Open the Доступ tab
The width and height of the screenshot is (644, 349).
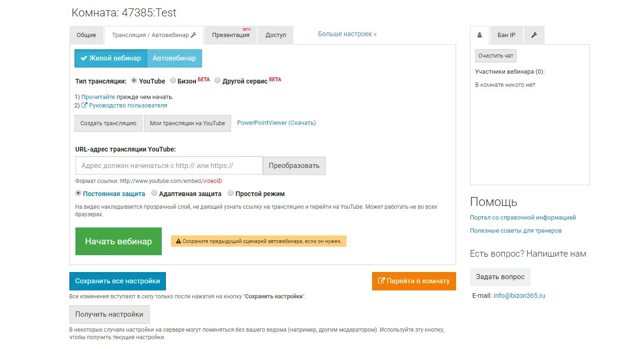(276, 35)
